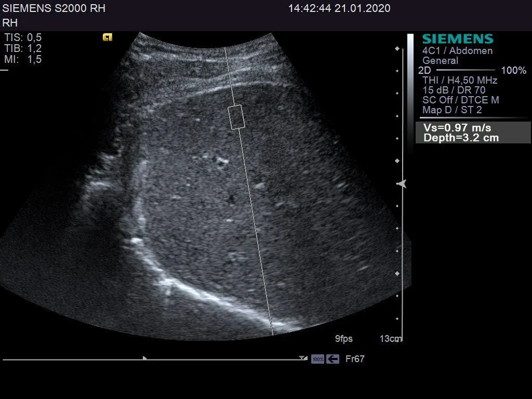The width and height of the screenshot is (532, 399).
Task: Click the left triangle marker on cine bar
Action: 145,358
